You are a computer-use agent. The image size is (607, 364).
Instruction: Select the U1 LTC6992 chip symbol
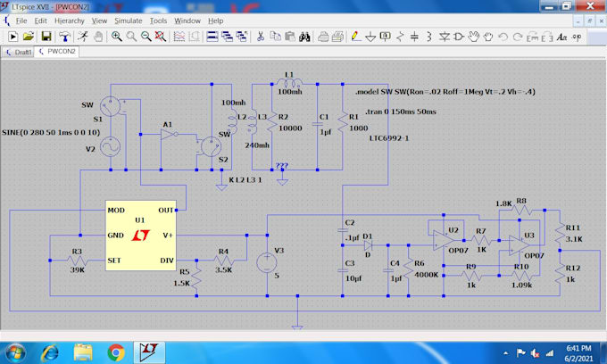coord(141,236)
